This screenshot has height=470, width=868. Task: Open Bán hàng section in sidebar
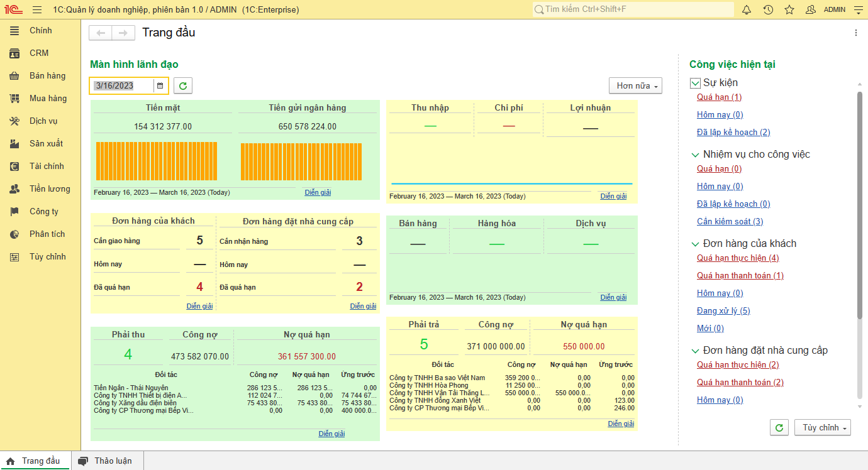pyautogui.click(x=40, y=75)
